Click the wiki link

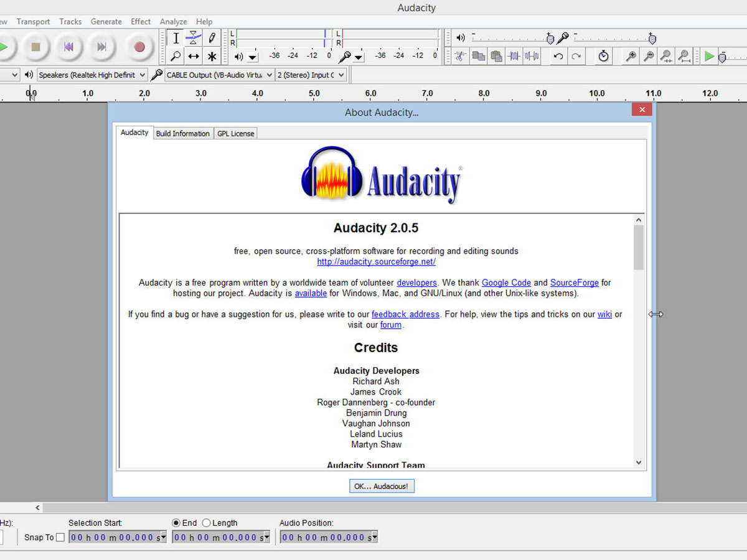[x=604, y=314]
